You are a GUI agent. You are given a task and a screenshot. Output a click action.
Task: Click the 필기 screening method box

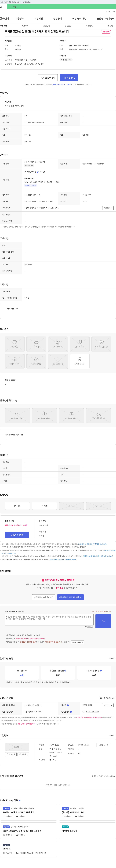tap(71, 506)
